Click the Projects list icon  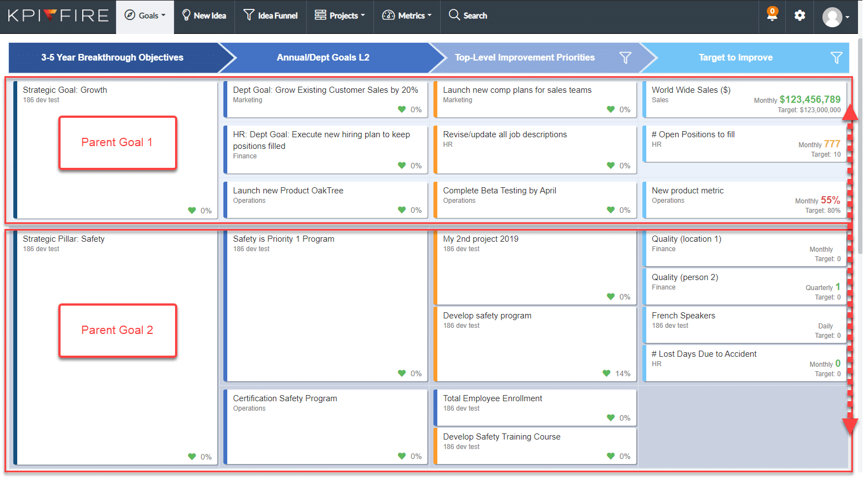(x=321, y=15)
